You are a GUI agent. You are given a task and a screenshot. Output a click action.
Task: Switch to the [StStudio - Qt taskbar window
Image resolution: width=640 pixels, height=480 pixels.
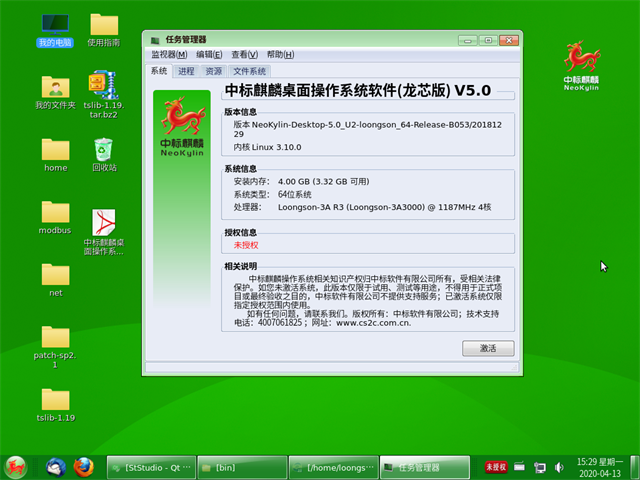[150, 467]
